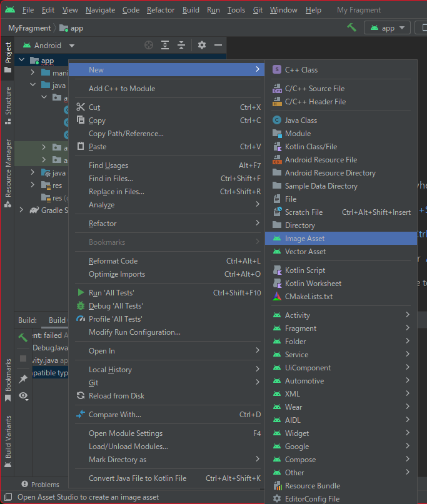Open Project panel gear settings
427x504 pixels.
(201, 45)
